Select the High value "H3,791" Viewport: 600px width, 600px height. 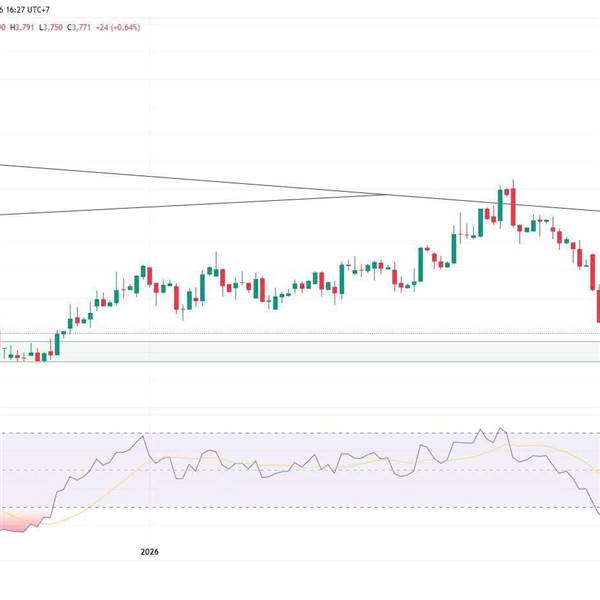(22, 28)
